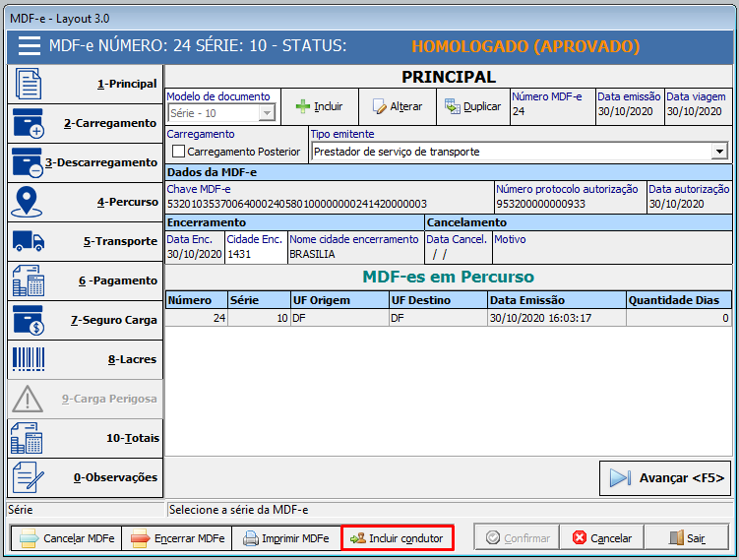Screen dimensions: 739x560
Task: Click the Seguro Carga box icon
Action: (27, 320)
